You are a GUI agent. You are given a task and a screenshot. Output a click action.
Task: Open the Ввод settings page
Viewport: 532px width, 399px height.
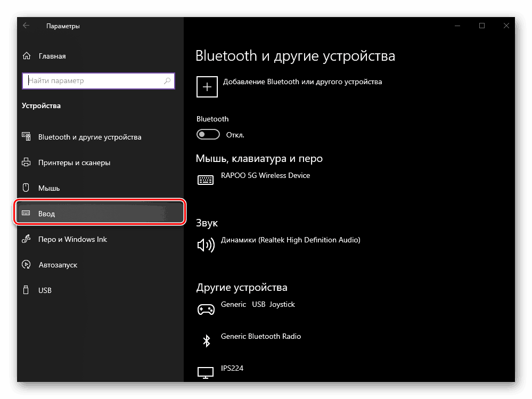tap(100, 213)
